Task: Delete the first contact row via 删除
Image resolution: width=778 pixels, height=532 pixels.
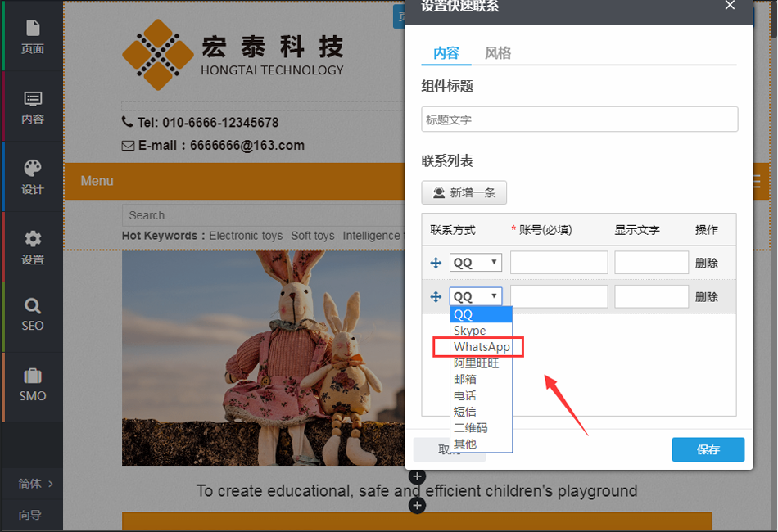Action: coord(706,263)
